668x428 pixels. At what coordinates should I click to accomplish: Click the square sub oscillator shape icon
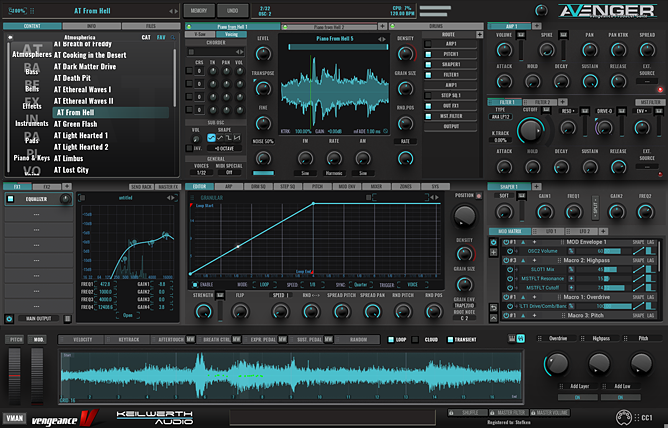click(228, 138)
